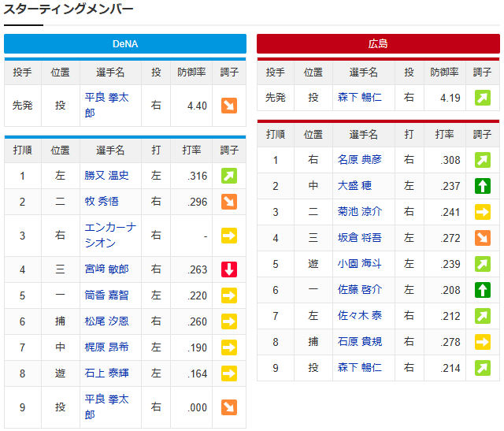The width and height of the screenshot is (504, 431).
Task: Open player link エンカーナシオン
Action: 110,235
